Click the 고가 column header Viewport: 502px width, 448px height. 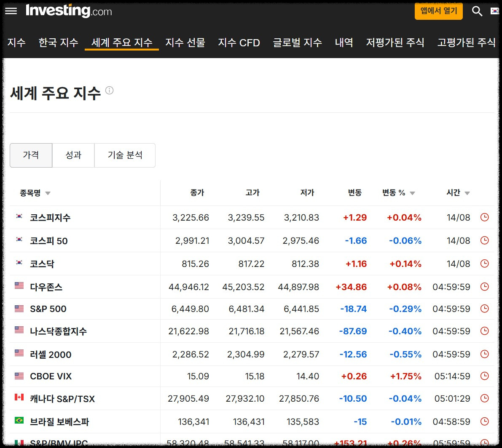pos(252,192)
